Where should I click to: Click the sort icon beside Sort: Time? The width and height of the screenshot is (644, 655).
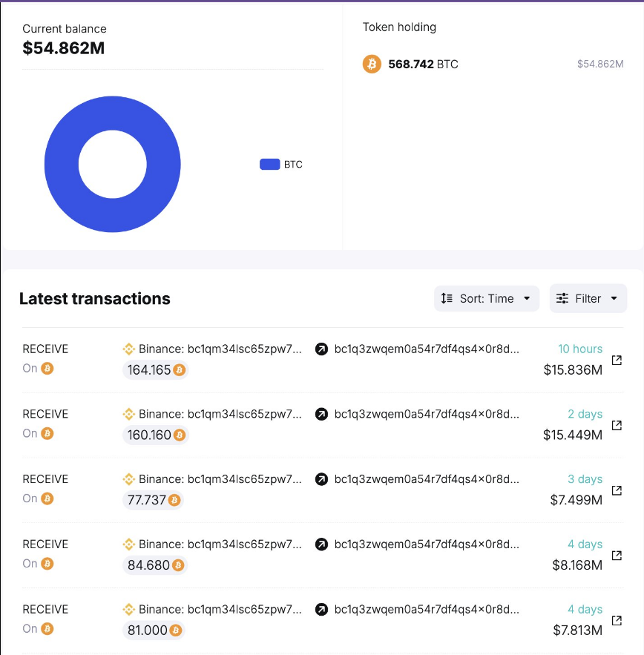(x=447, y=298)
